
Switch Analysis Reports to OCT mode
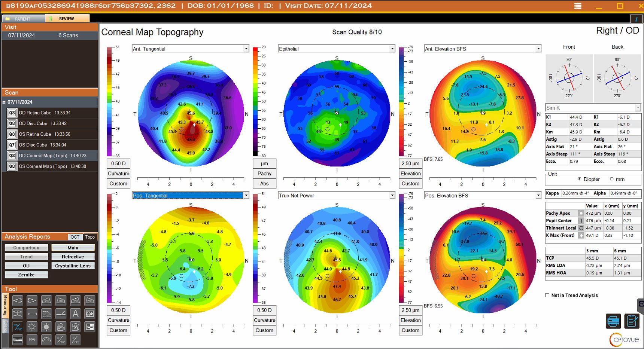point(75,237)
